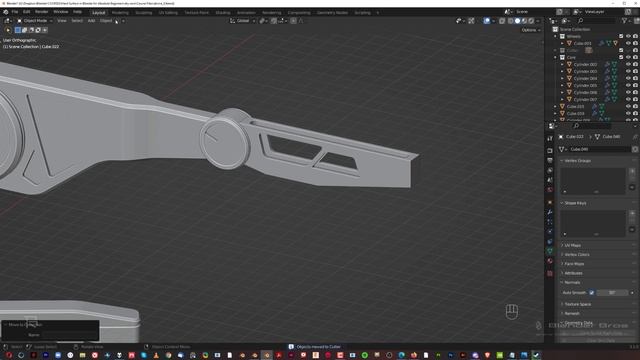
Task: Open the viewport Options dropdown
Action: [531, 30]
